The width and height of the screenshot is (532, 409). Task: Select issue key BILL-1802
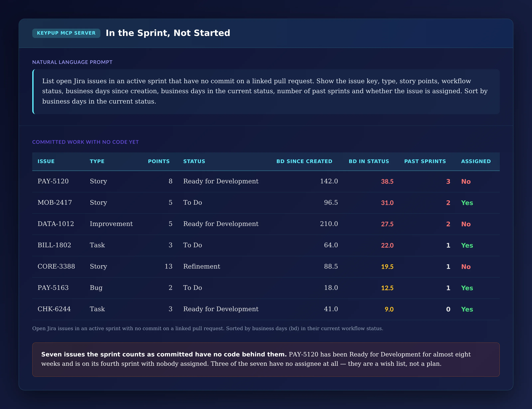[x=54, y=245]
